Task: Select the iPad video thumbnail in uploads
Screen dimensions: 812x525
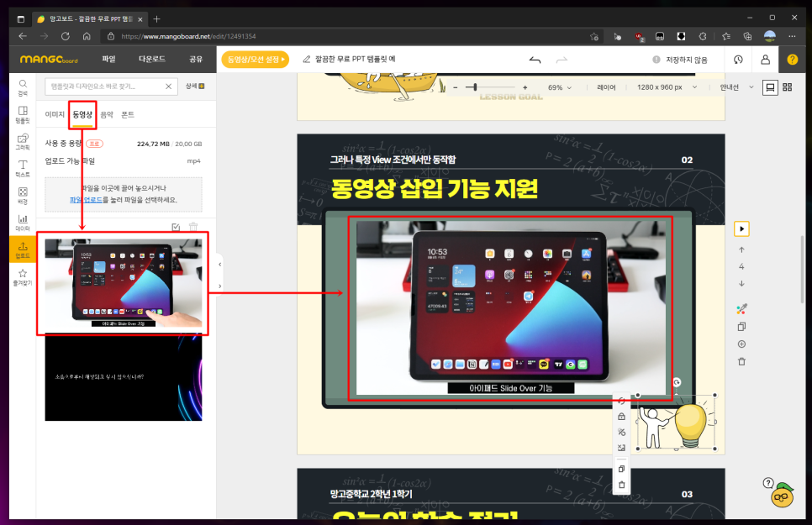Action: click(124, 283)
